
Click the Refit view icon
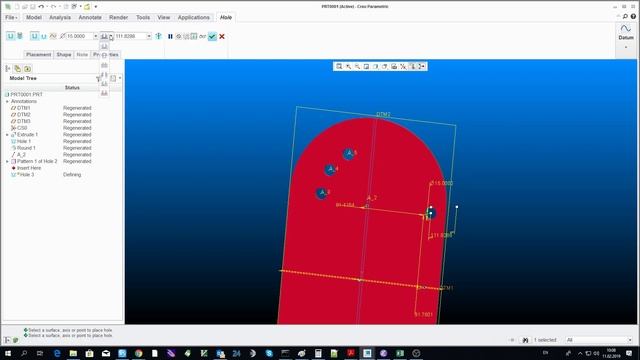click(339, 66)
